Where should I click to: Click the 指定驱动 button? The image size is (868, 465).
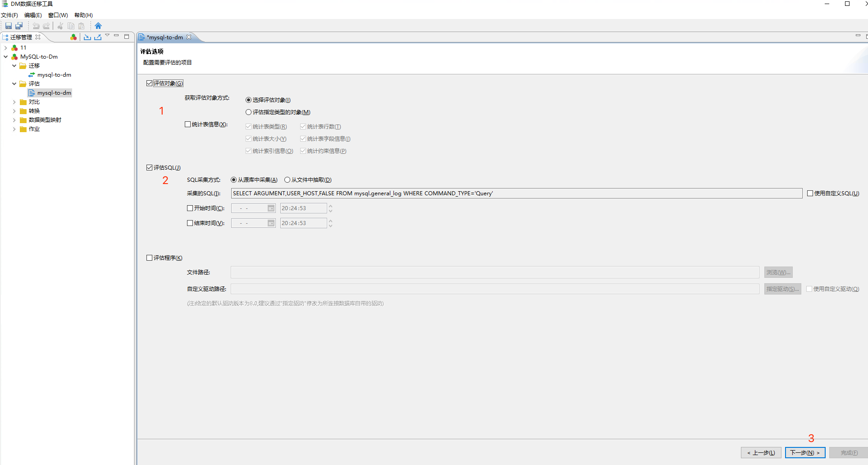tap(783, 289)
